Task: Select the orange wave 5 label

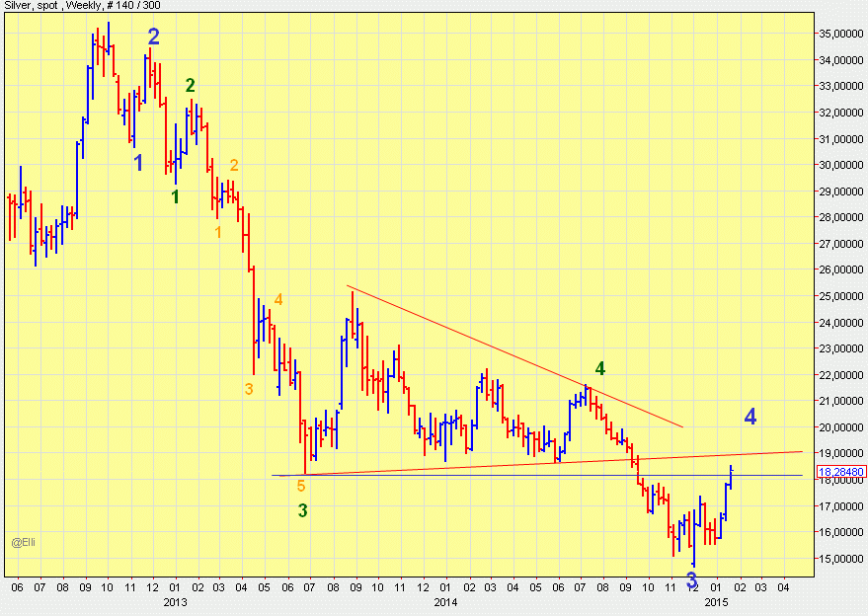Action: tap(301, 486)
